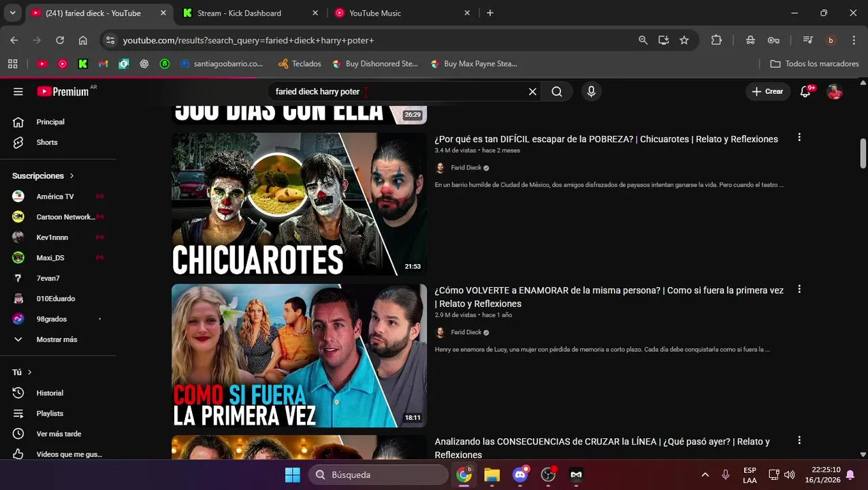This screenshot has width=868, height=490.
Task: Open santiagoobarrio bookmark
Action: 222,63
